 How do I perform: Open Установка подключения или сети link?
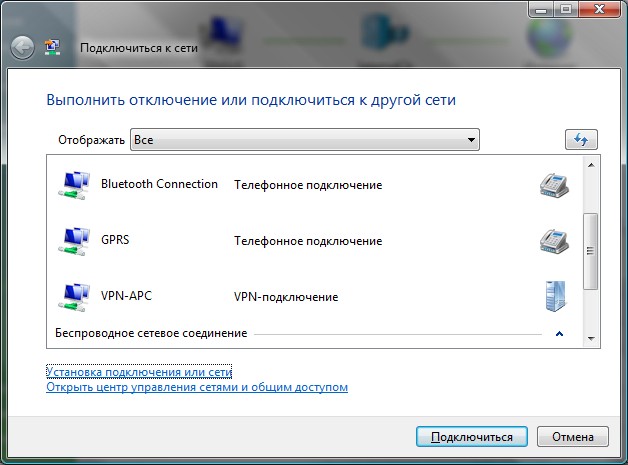(139, 372)
